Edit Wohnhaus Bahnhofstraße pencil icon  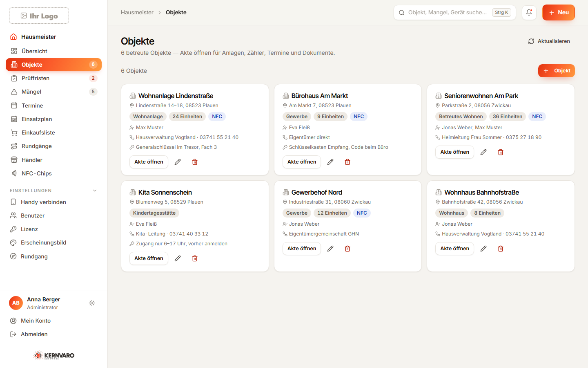[483, 249]
